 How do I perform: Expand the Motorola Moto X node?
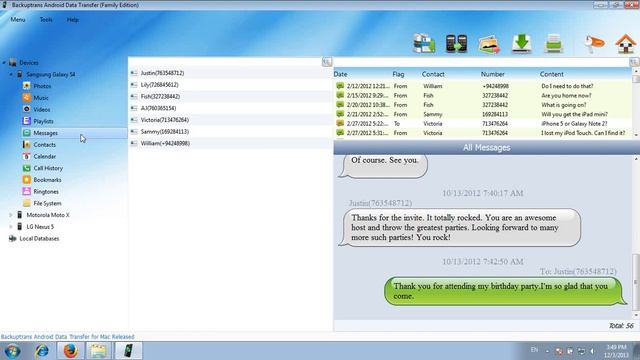[x=11, y=215]
